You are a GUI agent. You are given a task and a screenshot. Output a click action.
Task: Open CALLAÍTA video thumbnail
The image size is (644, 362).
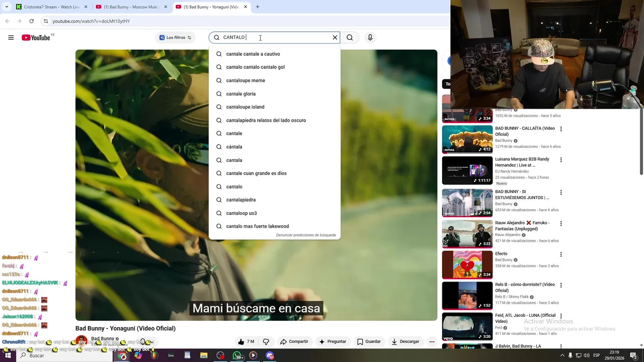467,139
